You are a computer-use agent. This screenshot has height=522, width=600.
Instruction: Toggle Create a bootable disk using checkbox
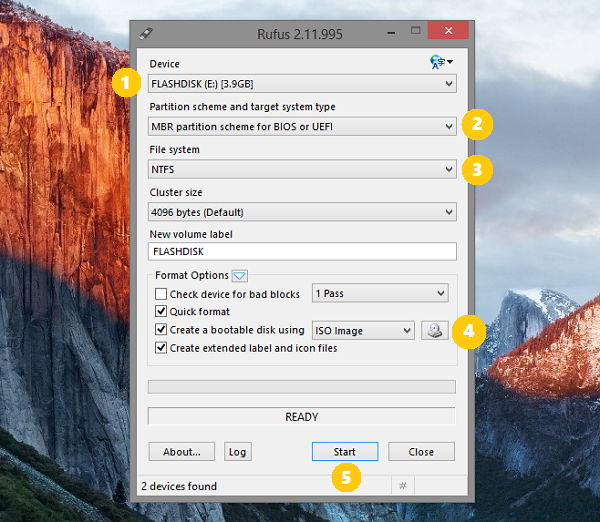point(161,330)
